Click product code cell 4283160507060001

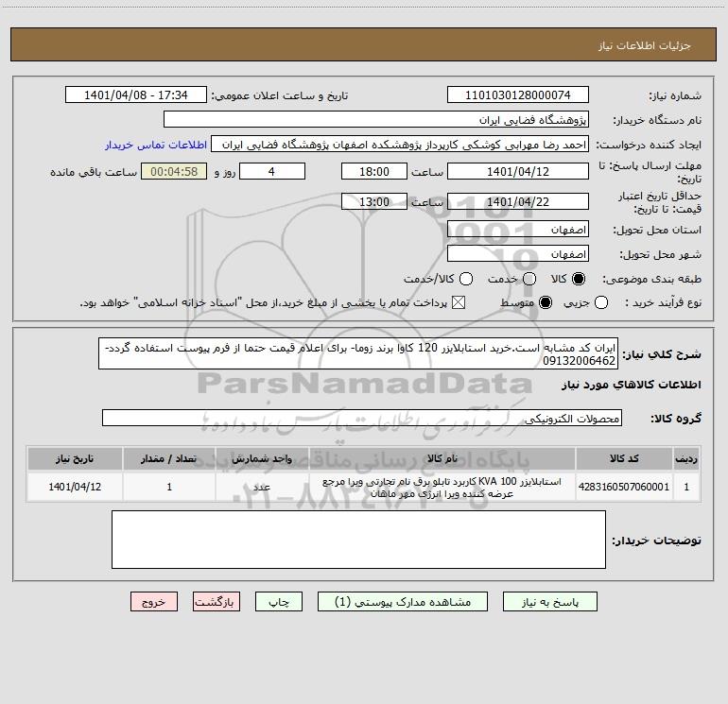[624, 487]
